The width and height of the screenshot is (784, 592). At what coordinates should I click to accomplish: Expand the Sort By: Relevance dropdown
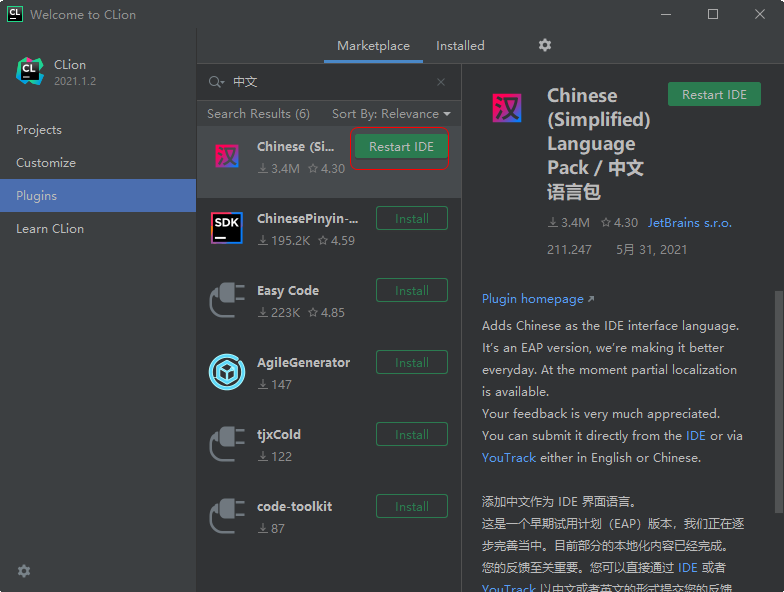point(391,114)
